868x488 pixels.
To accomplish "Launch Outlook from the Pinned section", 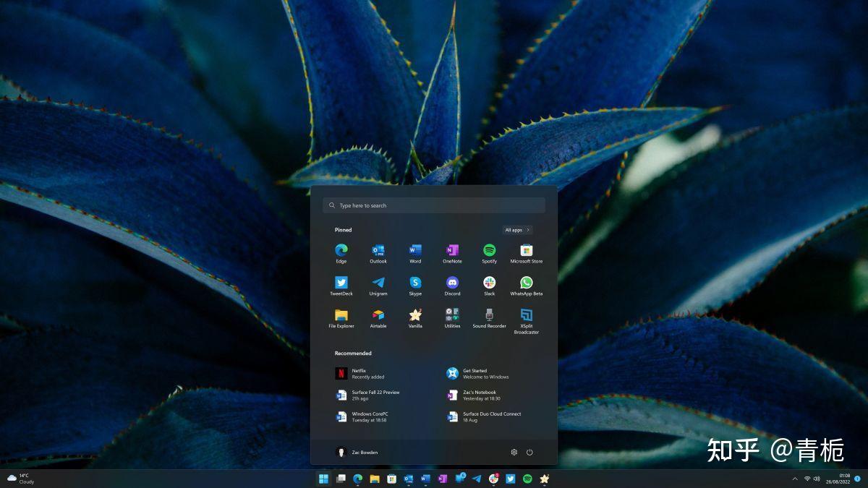I will (378, 253).
